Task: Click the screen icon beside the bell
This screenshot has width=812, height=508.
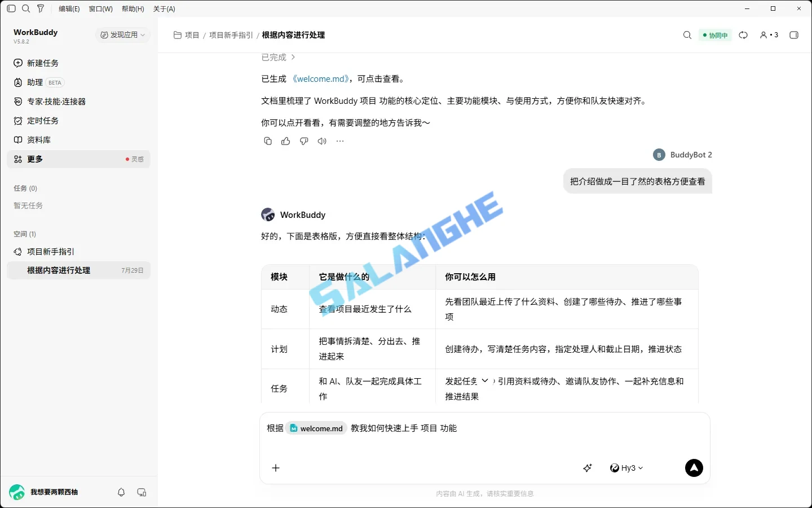Action: coord(142,492)
